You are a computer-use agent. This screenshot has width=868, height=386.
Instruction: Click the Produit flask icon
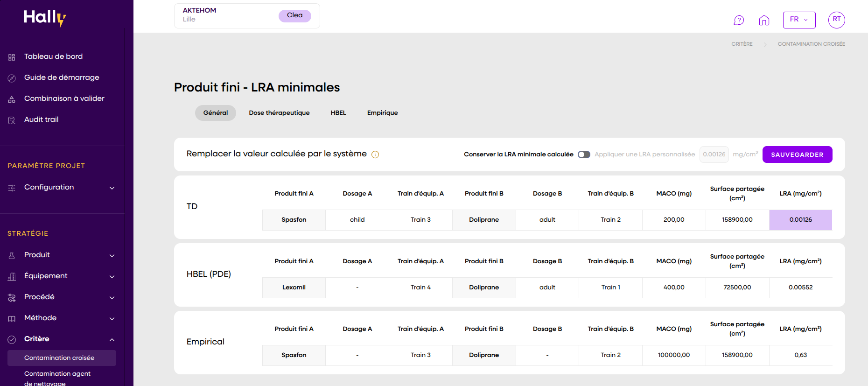point(12,255)
